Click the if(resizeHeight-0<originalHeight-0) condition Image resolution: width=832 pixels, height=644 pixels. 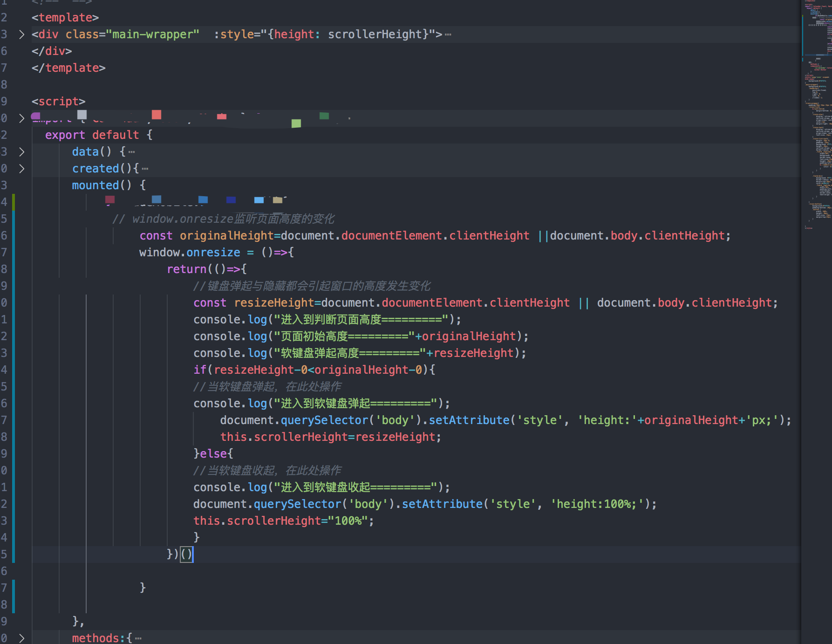pos(314,370)
